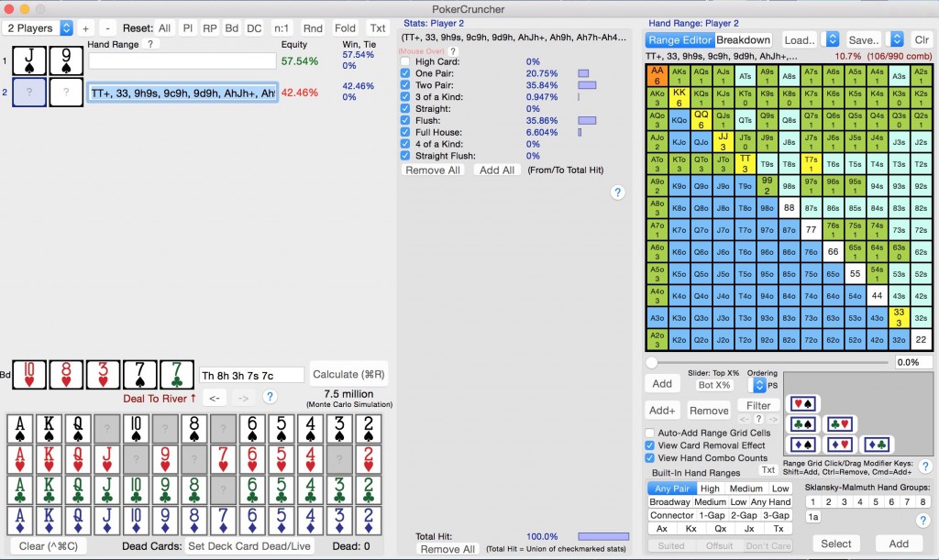Switch to the Range Editor tab
939x560 pixels.
coord(680,40)
